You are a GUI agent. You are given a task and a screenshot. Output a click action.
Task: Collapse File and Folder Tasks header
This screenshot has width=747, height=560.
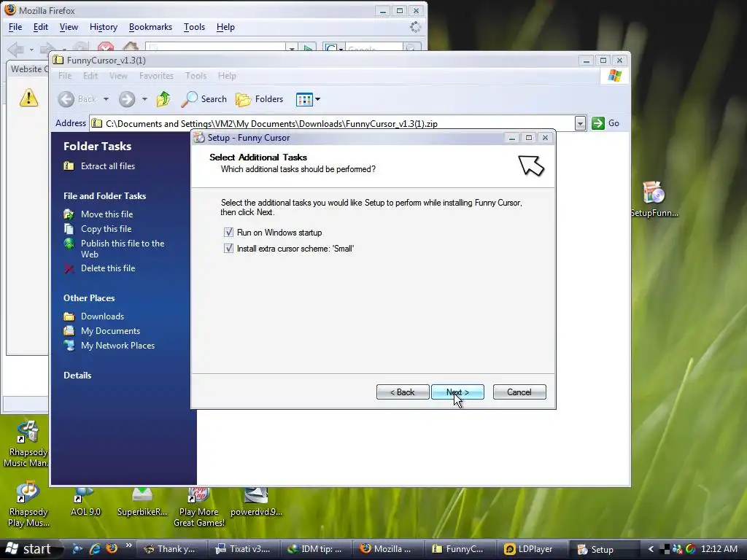coord(104,196)
